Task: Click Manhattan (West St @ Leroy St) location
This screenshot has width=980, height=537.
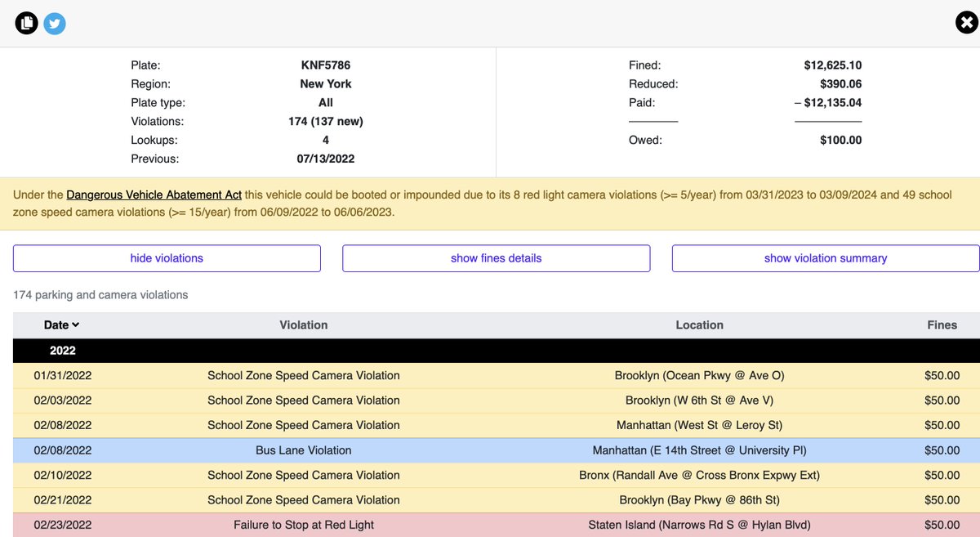Action: (x=700, y=425)
